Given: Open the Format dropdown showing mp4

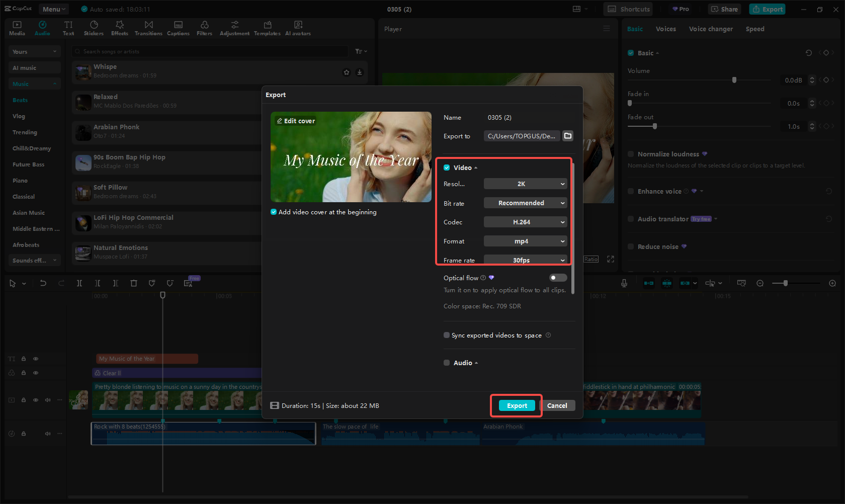Looking at the screenshot, I should pos(525,241).
